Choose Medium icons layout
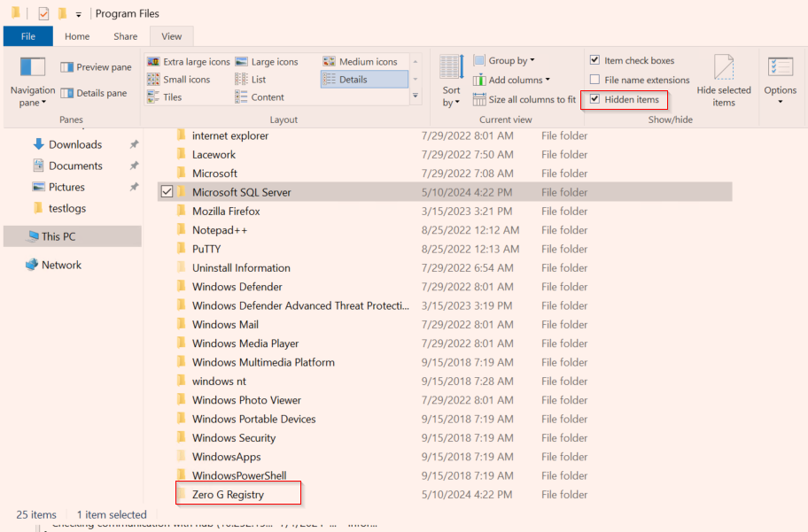The width and height of the screenshot is (808, 532). 361,62
